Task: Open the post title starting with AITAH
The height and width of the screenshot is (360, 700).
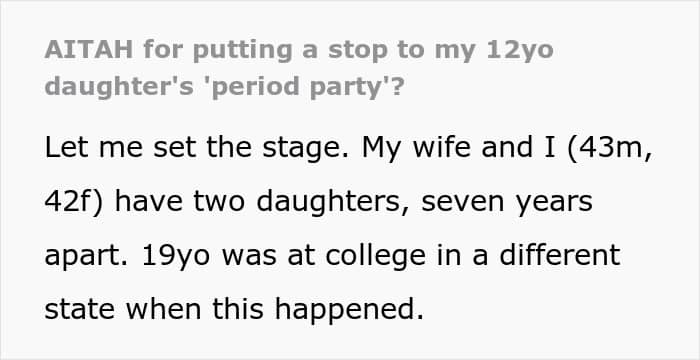Action: [299, 68]
